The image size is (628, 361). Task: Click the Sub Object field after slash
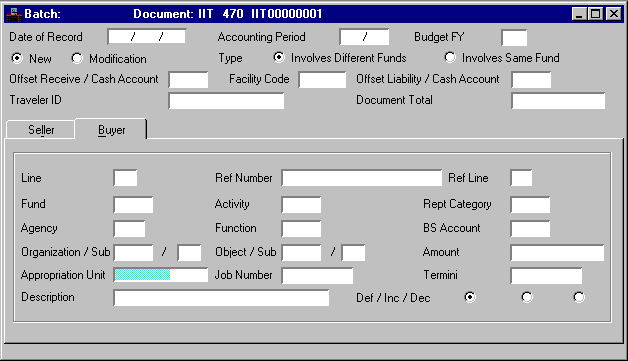(353, 253)
